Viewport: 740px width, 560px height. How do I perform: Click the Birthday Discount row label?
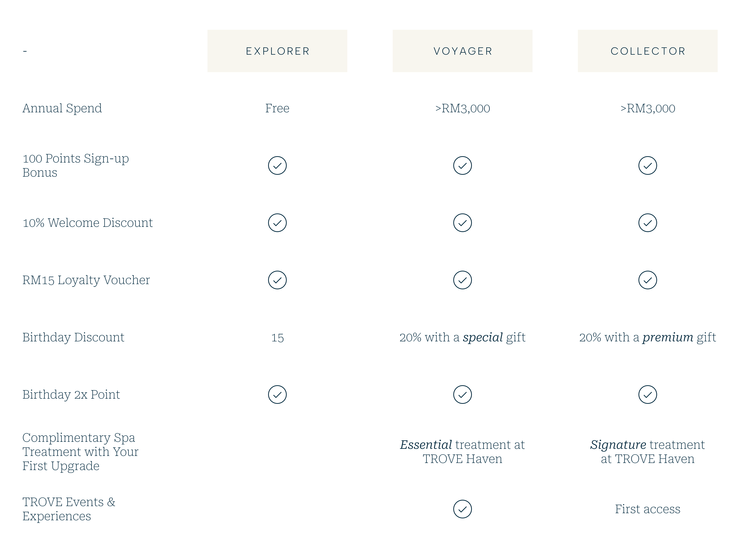pyautogui.click(x=73, y=337)
